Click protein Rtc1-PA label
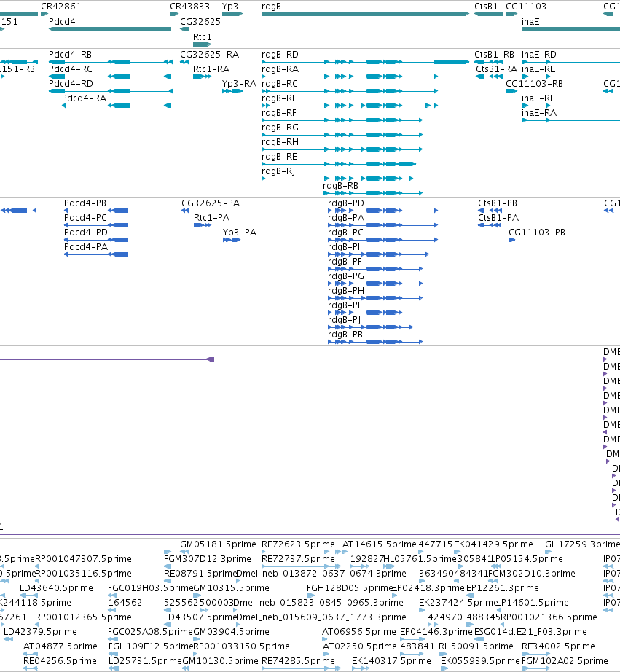This screenshot has height=672, width=620. (212, 218)
